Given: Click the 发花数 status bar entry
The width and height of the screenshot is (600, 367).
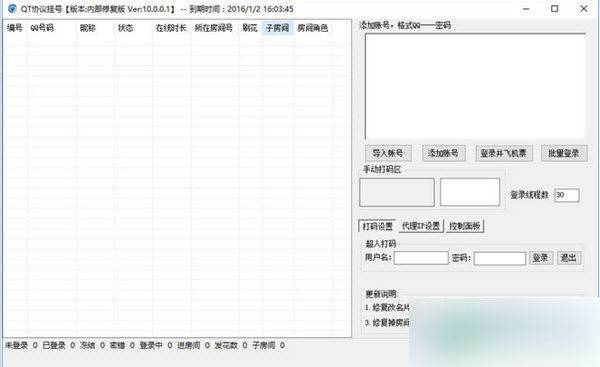Looking at the screenshot, I should click(x=231, y=345).
